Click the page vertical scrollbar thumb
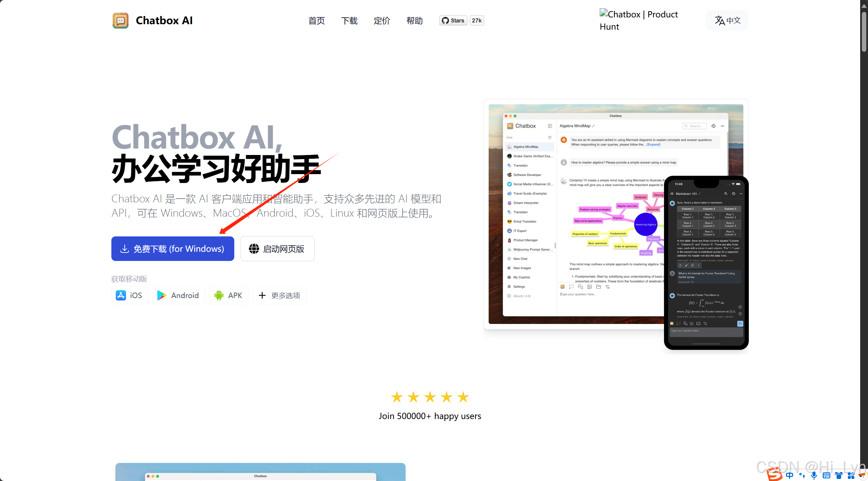Screen dimensions: 868x481 click(x=864, y=31)
